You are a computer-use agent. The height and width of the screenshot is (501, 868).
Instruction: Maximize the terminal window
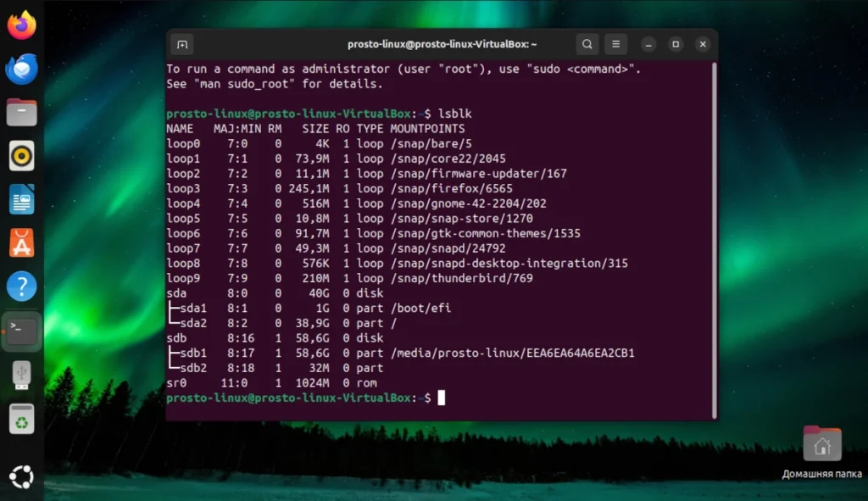point(676,44)
